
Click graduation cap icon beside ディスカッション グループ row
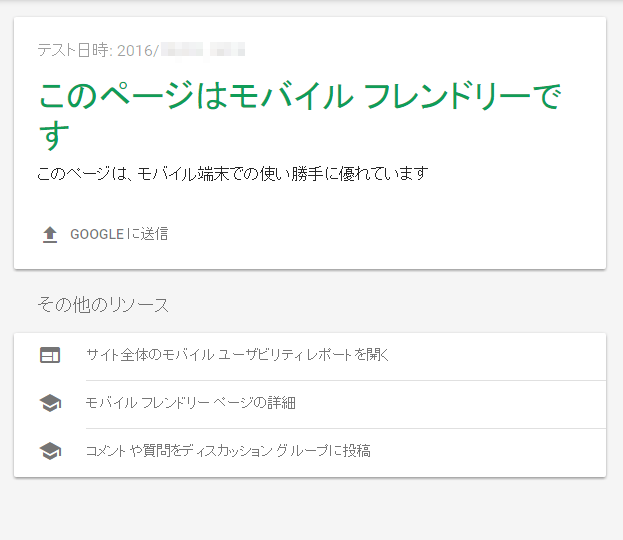tap(50, 451)
